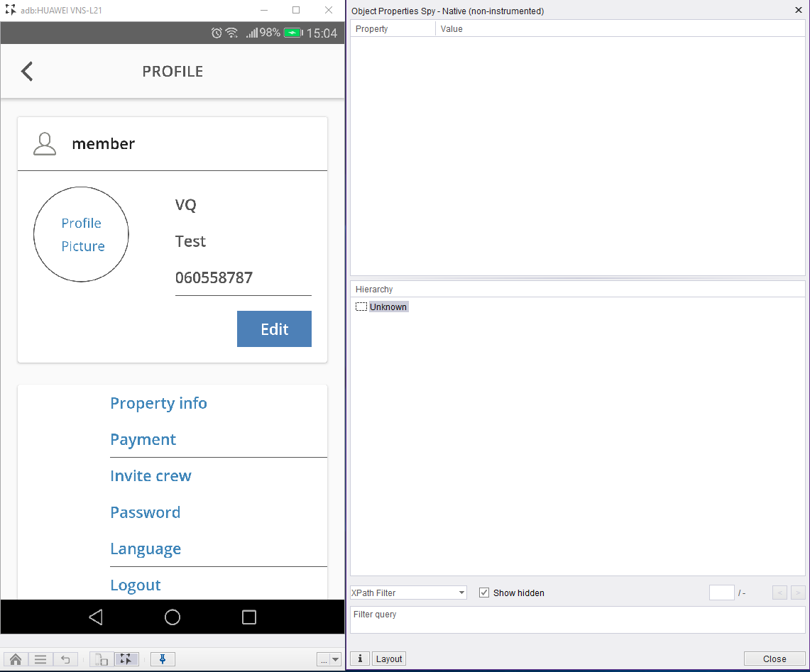Click the Filter query input field
810x672 pixels.
pyautogui.click(x=578, y=619)
